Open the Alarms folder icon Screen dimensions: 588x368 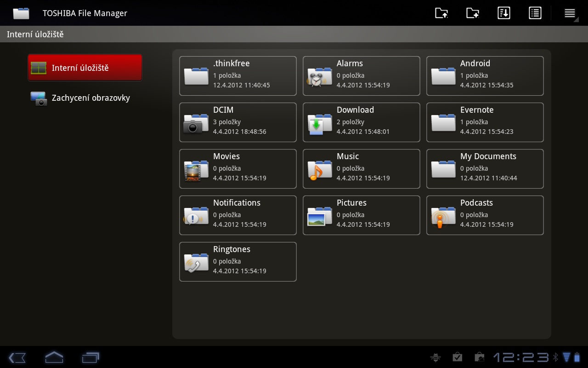pyautogui.click(x=319, y=76)
